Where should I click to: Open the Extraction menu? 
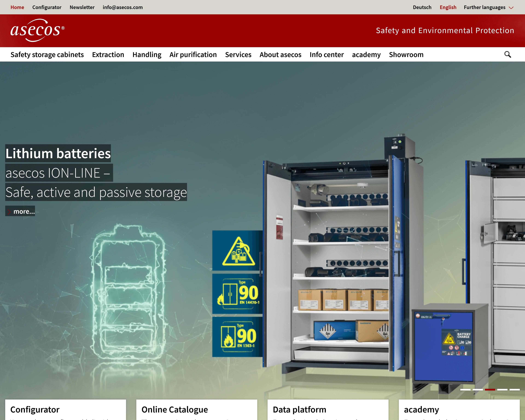[108, 55]
